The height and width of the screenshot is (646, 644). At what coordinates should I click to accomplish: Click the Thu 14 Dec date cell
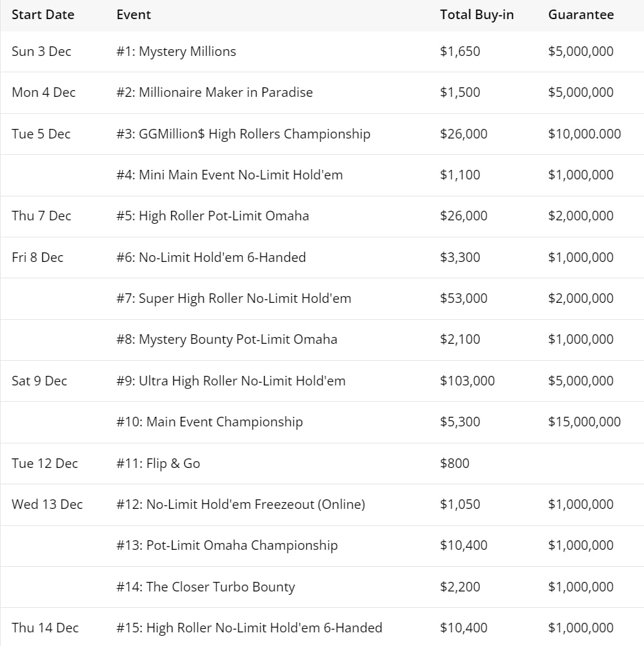(45, 628)
